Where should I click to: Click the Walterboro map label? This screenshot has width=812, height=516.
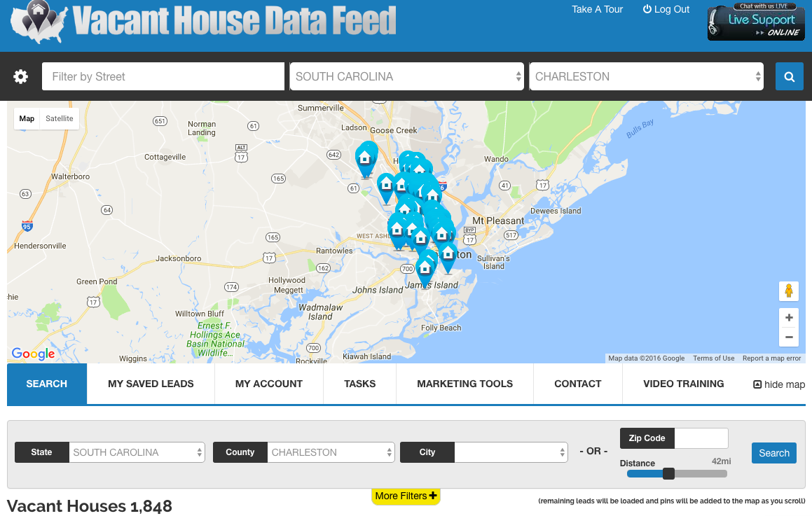71,176
